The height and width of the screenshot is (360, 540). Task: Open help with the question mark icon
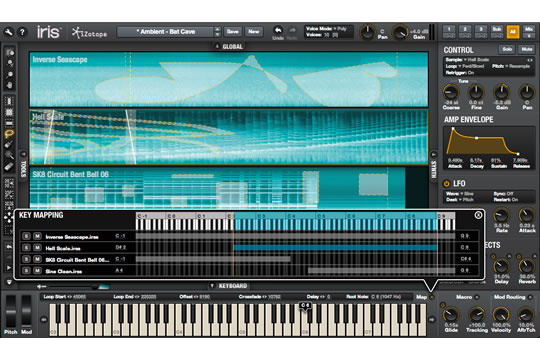pyautogui.click(x=22, y=32)
